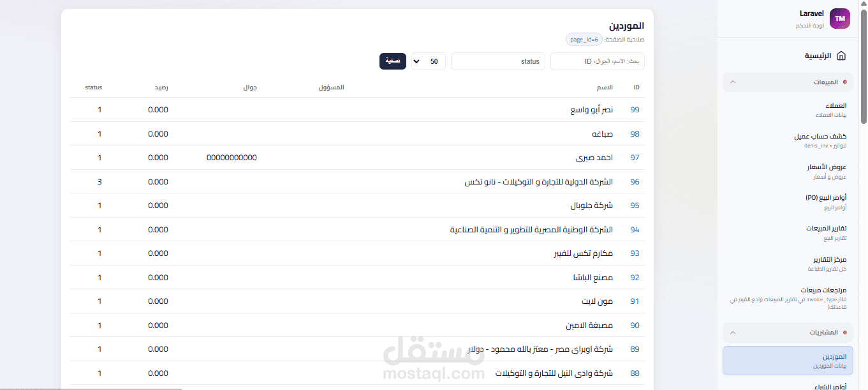Open supplier ID 88 link
This screenshot has width=868, height=390.
(x=635, y=373)
